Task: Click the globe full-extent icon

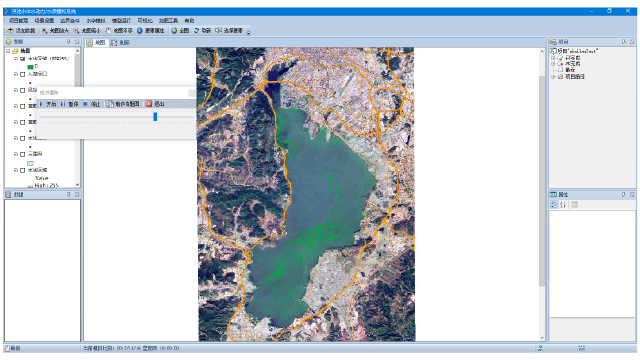Action: click(174, 31)
